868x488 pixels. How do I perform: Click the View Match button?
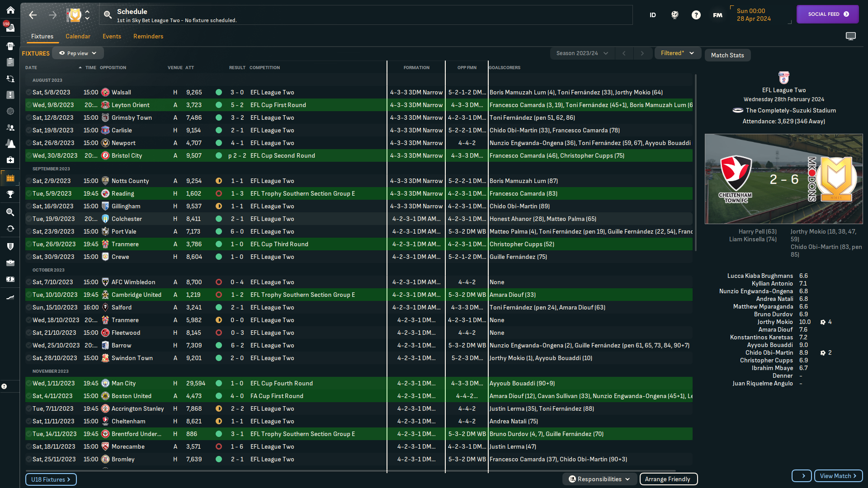point(838,476)
